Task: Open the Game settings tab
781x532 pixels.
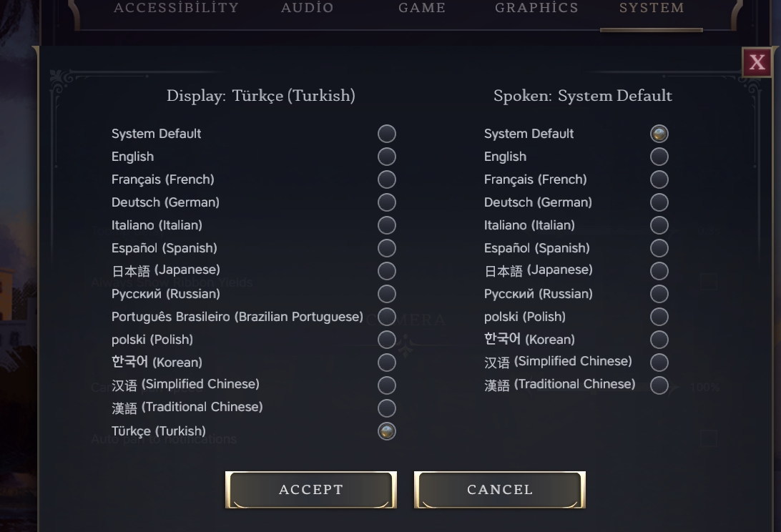Action: coord(422,9)
